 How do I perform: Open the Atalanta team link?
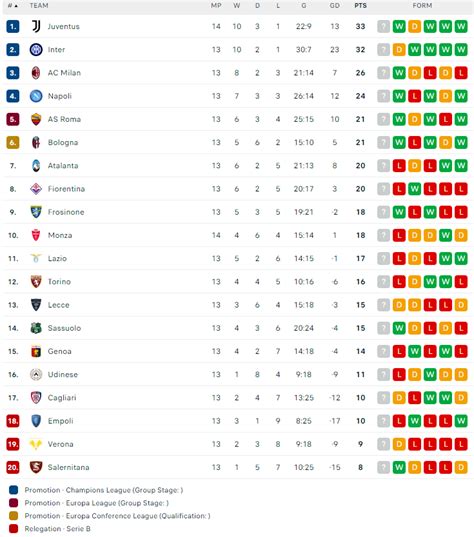coord(63,166)
